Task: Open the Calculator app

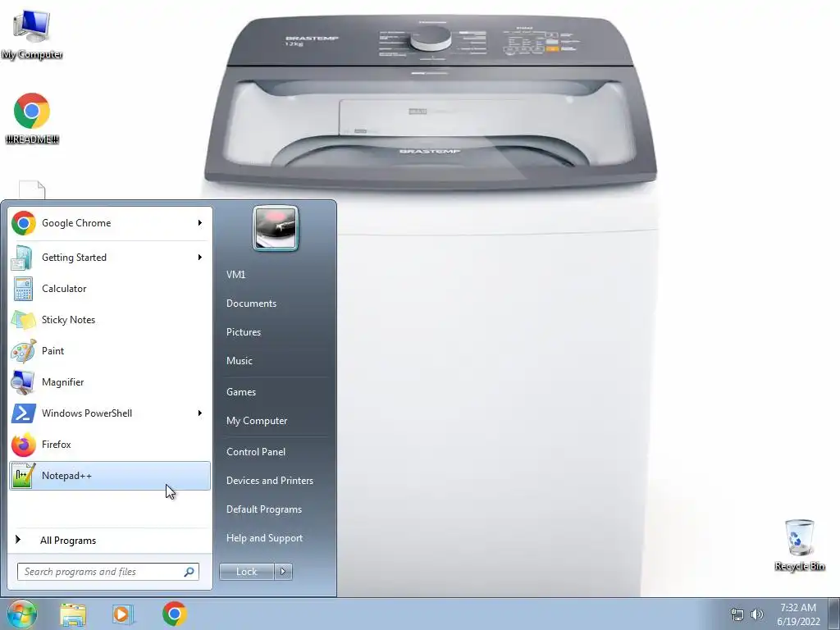Action: tap(110, 288)
